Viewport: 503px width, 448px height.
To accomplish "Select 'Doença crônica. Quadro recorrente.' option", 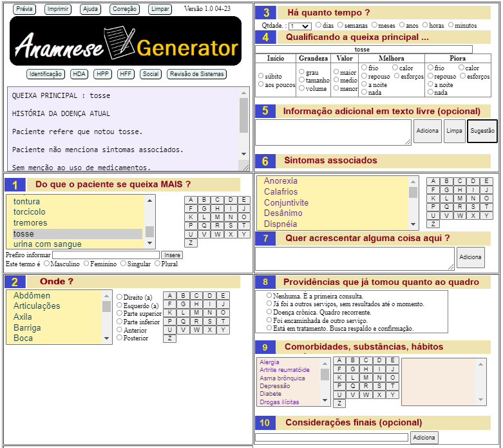I will (x=269, y=312).
